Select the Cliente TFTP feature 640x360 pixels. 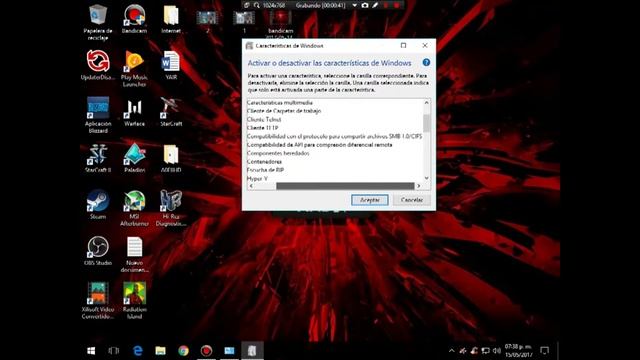262,128
